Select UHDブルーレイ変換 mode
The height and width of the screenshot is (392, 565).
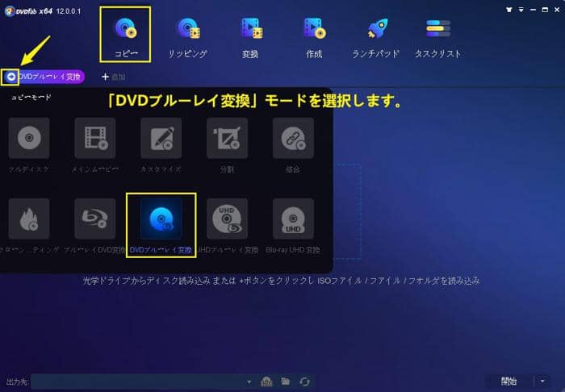pos(227,219)
